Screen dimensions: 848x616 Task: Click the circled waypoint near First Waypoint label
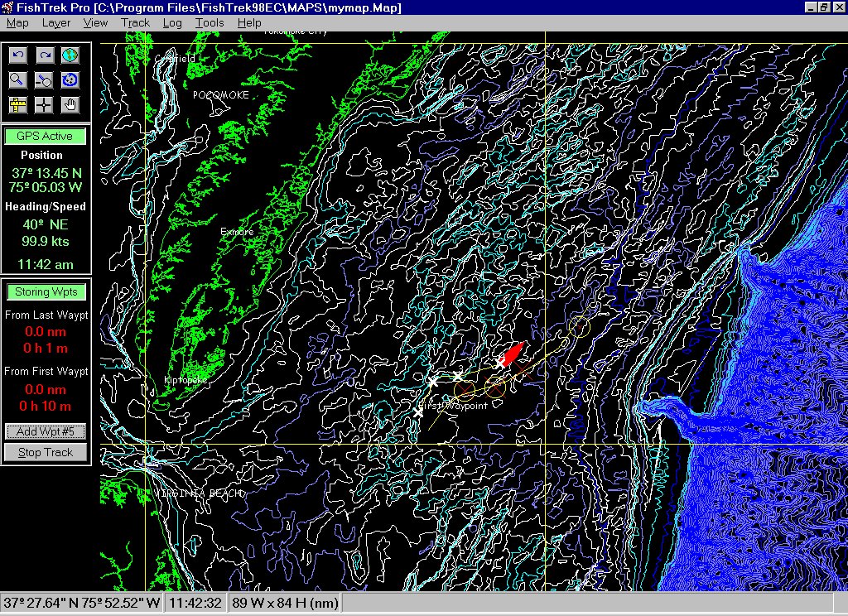click(465, 389)
